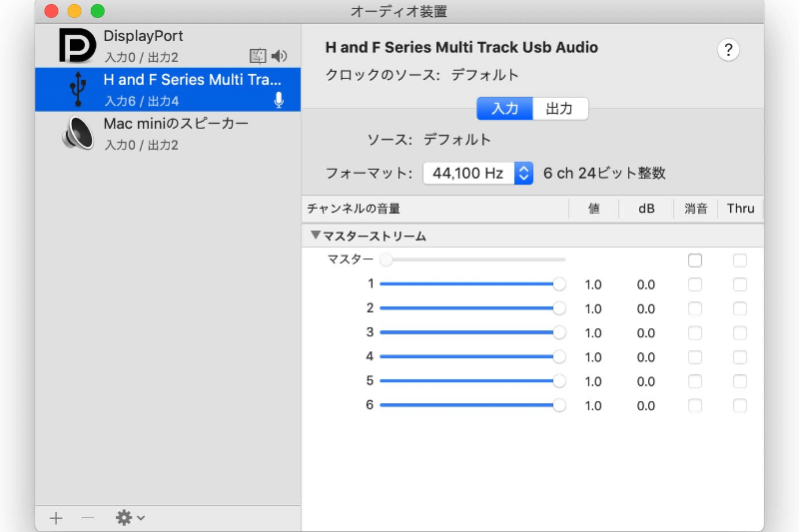Image resolution: width=799 pixels, height=532 pixels.
Task: Mute channel 6 checkbox
Action: (x=695, y=405)
